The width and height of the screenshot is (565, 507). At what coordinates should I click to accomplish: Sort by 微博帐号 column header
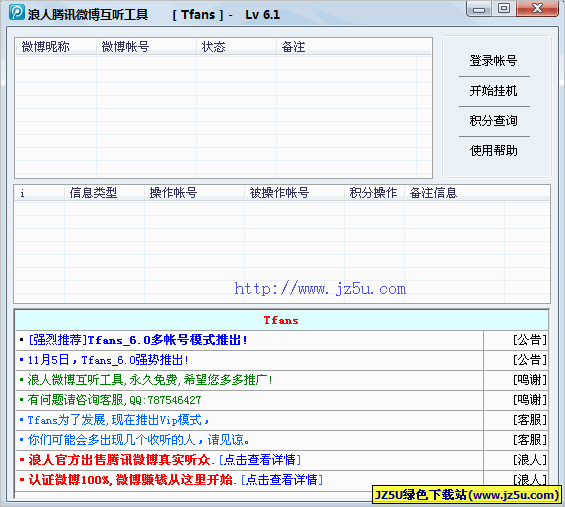click(x=146, y=47)
